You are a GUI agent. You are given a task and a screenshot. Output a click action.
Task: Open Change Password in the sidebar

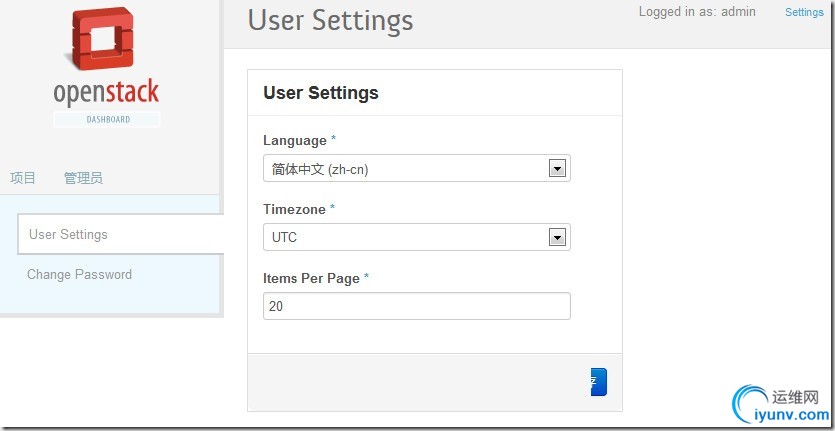[x=79, y=274]
